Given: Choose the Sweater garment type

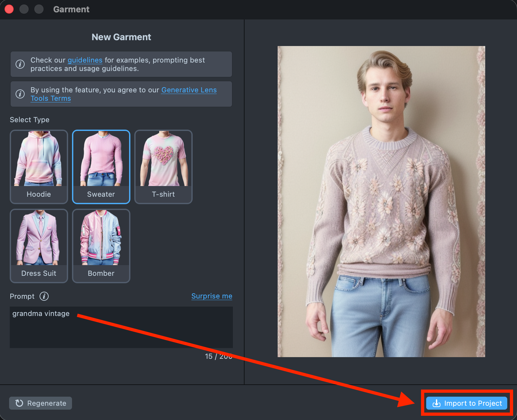Looking at the screenshot, I should coord(101,167).
